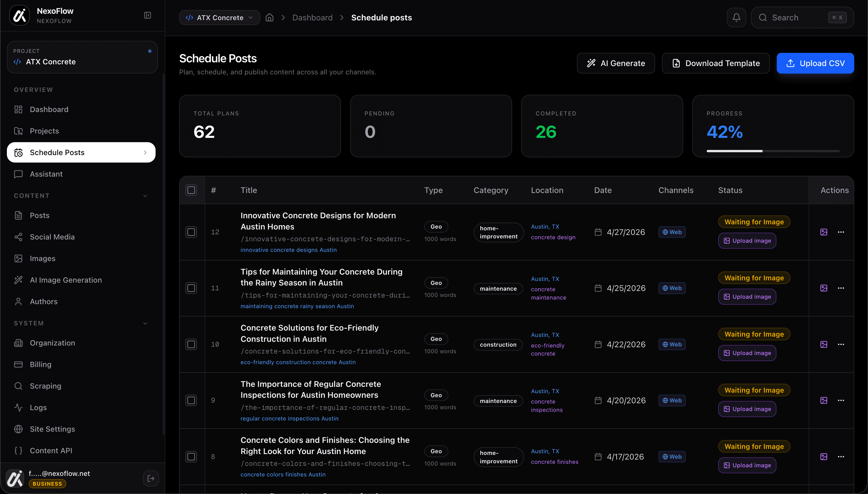Click the Upload CSV button
868x494 pixels.
(815, 63)
